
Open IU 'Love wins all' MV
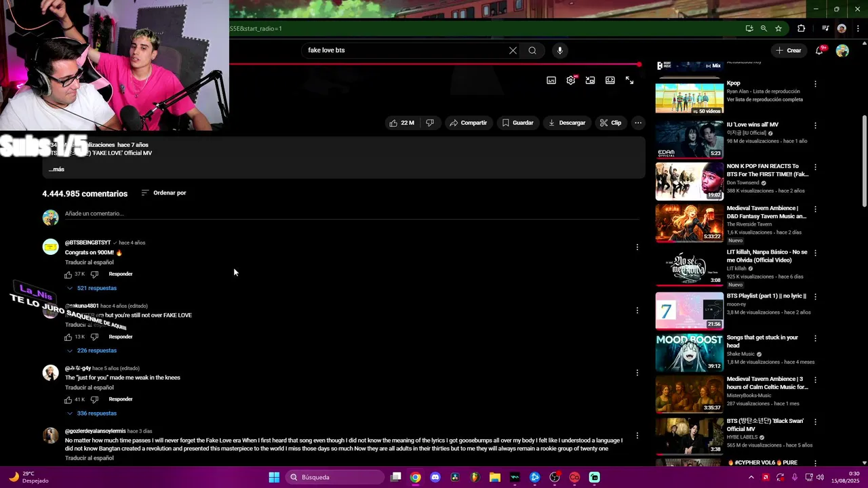tap(752, 125)
